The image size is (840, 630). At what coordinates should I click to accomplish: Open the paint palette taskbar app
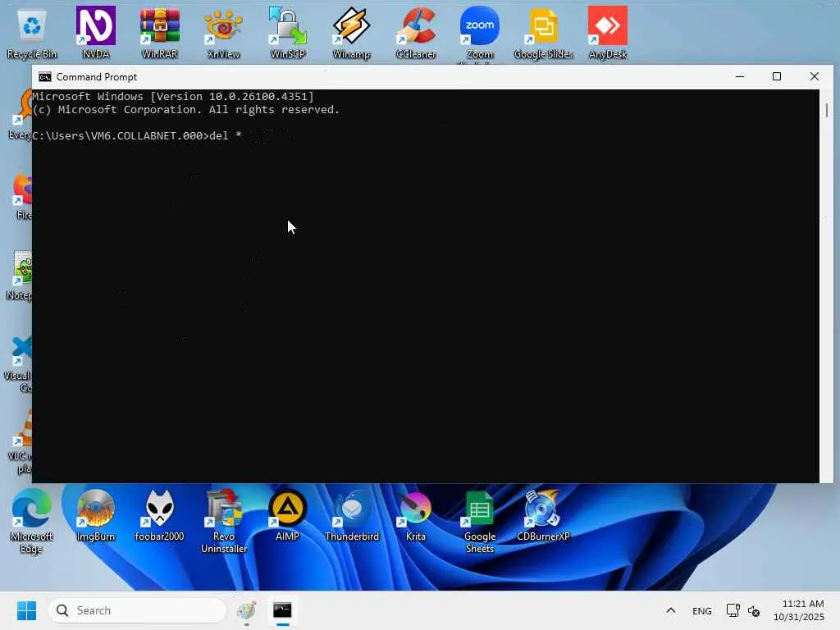[x=246, y=610]
